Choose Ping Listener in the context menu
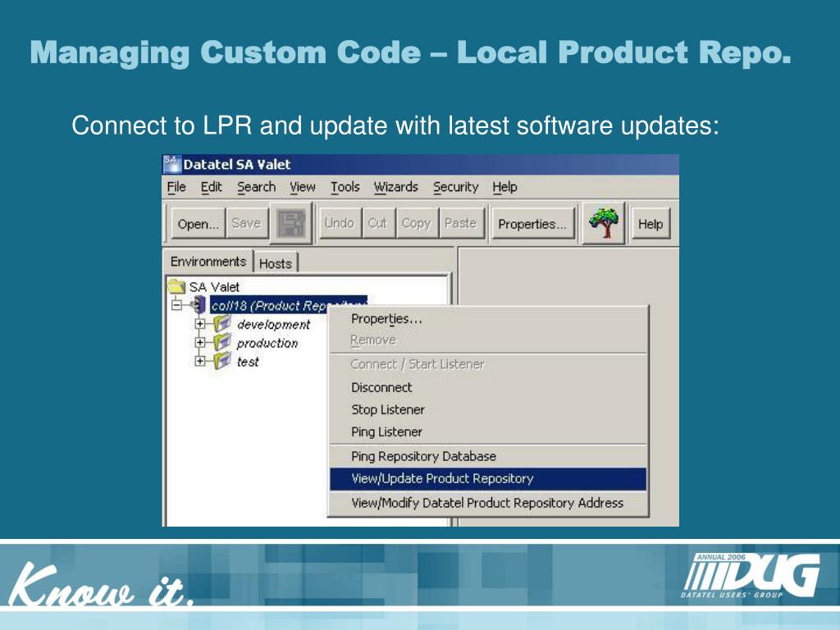This screenshot has height=630, width=840. pos(488,431)
